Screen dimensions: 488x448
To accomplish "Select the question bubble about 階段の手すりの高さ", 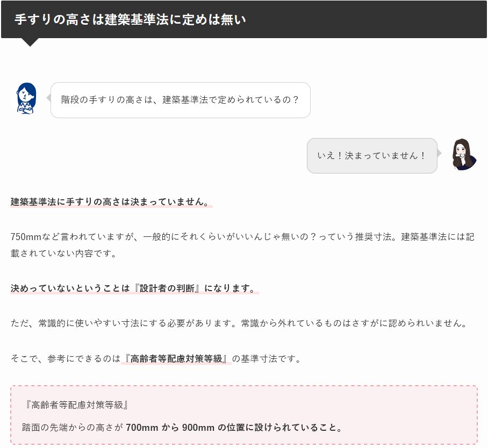I will point(180,100).
